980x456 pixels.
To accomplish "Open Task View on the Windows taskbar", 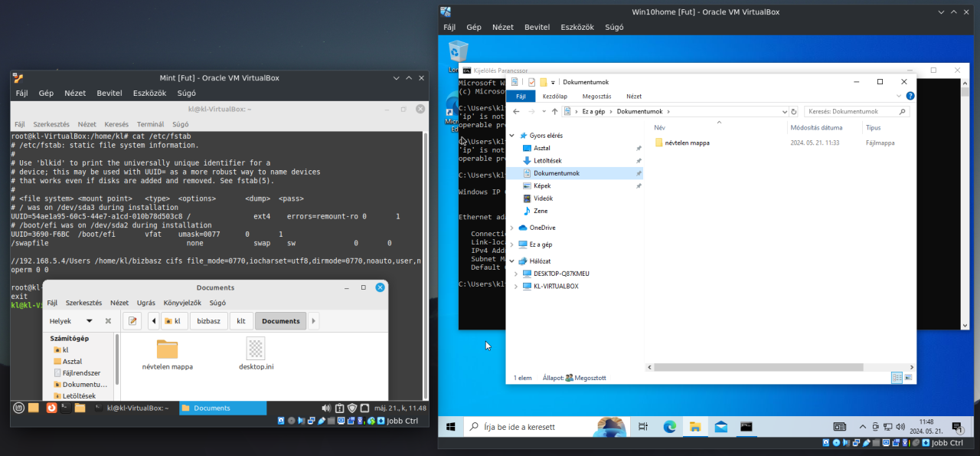I will pos(643,427).
